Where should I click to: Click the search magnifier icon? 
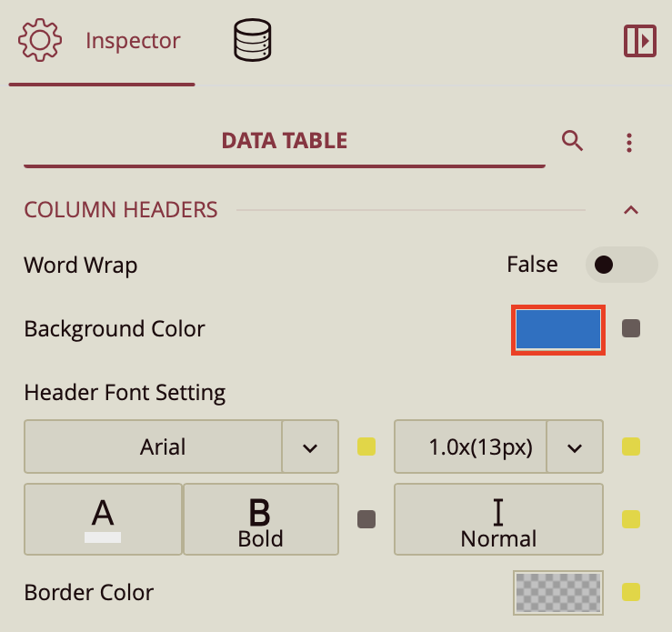click(x=572, y=141)
